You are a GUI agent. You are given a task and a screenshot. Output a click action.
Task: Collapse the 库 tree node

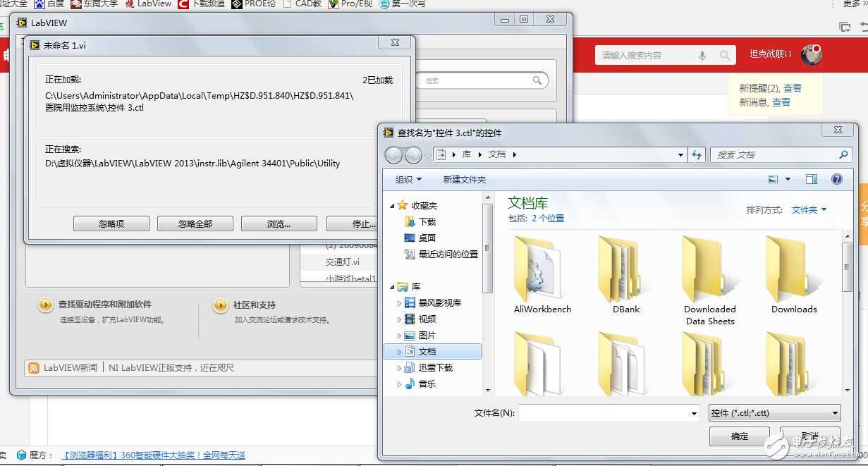[393, 287]
